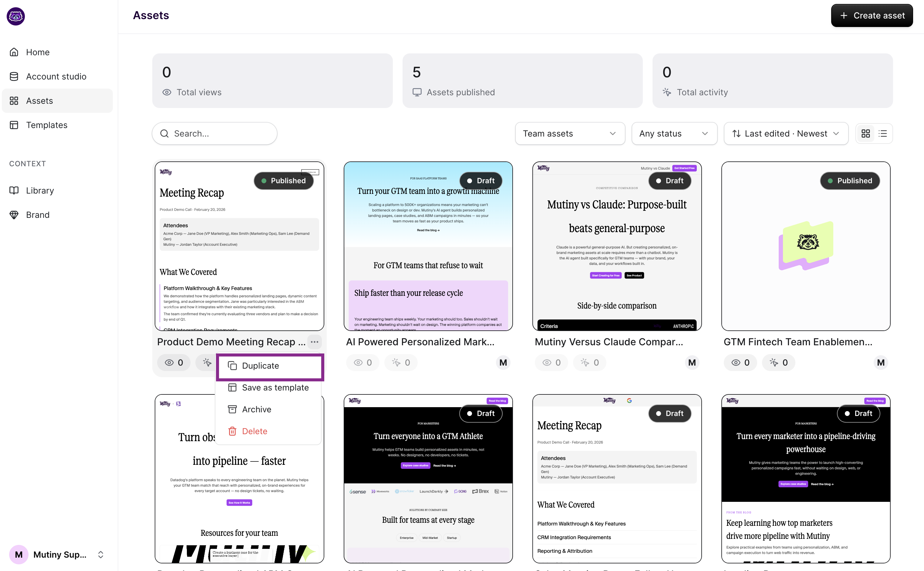Click the Mutiny Versus Claude Compar... title
The height and width of the screenshot is (571, 924).
click(609, 342)
